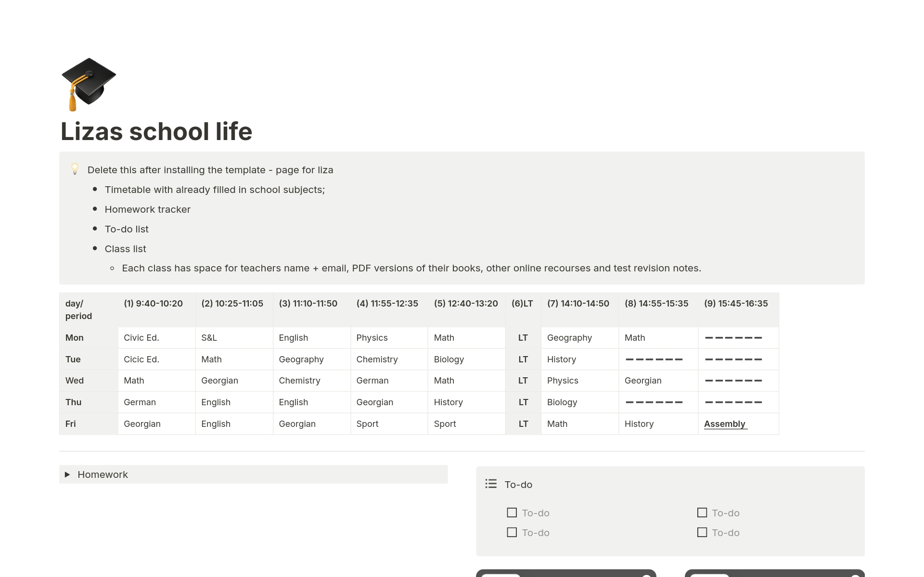Image resolution: width=924 pixels, height=577 pixels.
Task: Click the Class list bullet text
Action: pyautogui.click(x=125, y=249)
